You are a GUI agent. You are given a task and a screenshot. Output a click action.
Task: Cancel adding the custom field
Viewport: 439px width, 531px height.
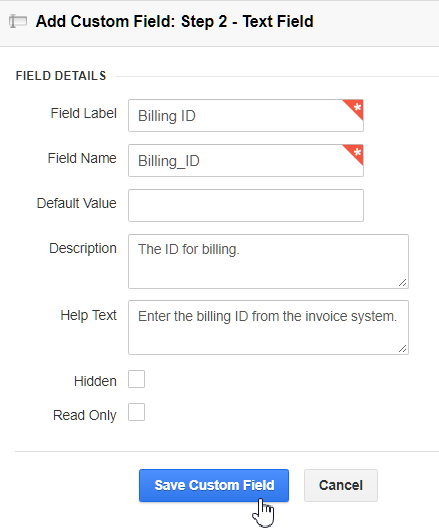point(341,485)
